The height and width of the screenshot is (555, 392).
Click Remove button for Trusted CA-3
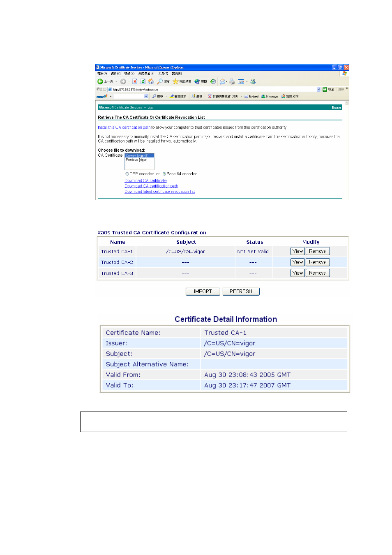point(318,273)
